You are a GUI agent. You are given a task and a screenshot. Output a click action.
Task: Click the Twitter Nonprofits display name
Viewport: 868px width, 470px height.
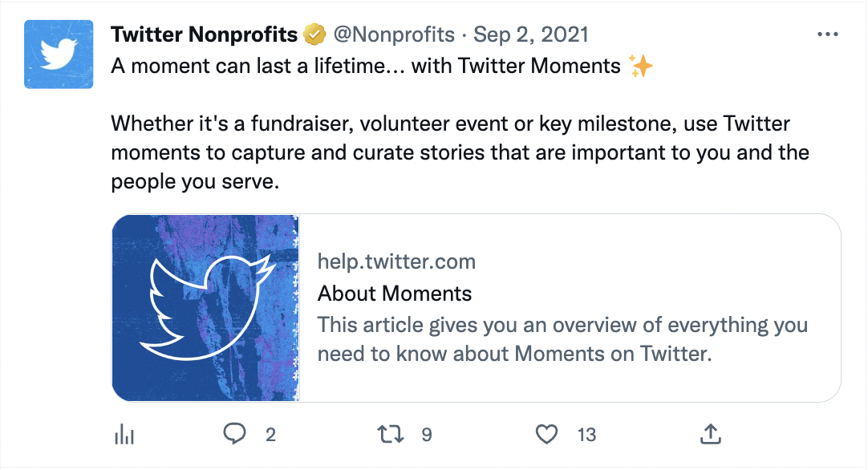(205, 35)
